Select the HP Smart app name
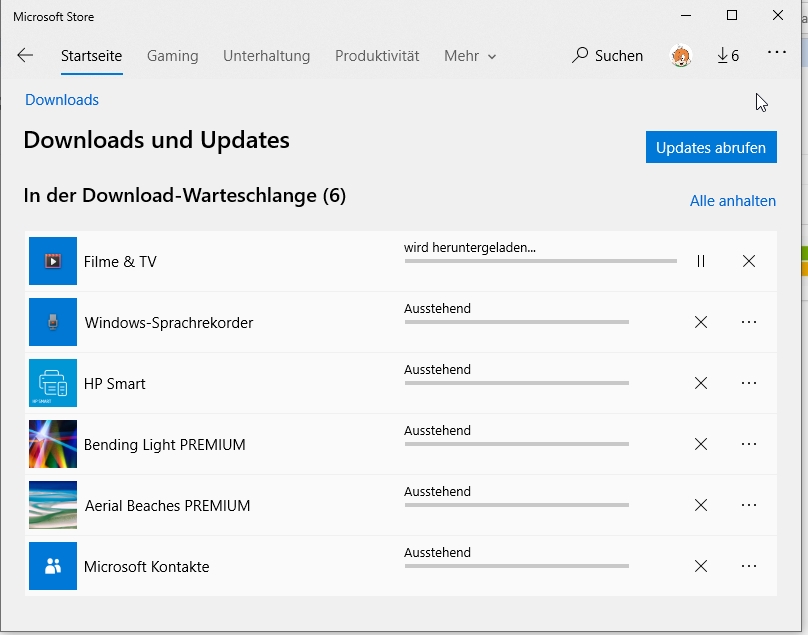The height and width of the screenshot is (635, 808). (114, 383)
